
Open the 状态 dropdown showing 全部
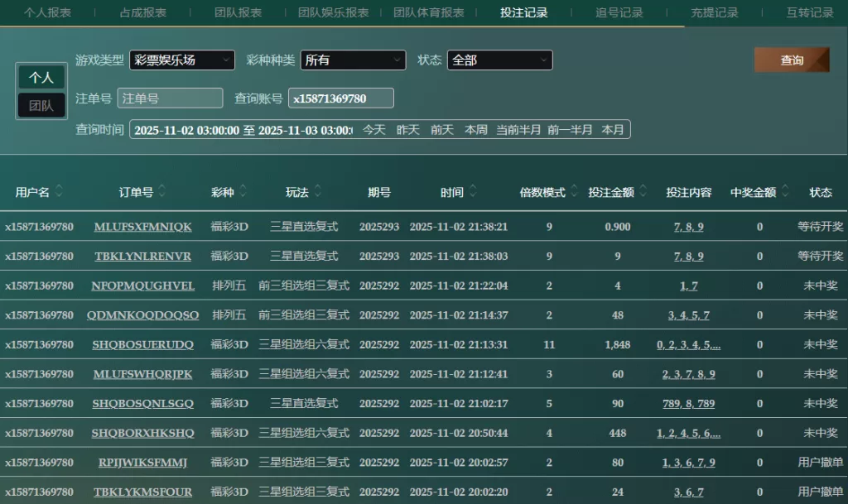pos(499,60)
